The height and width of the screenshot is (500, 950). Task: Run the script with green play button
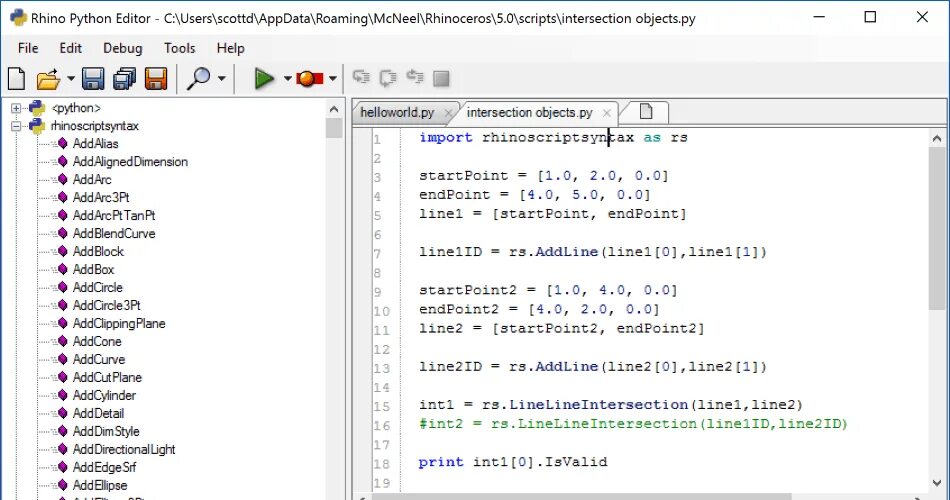pyautogui.click(x=264, y=79)
